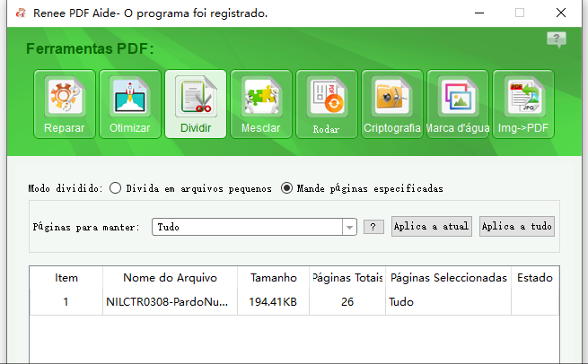This screenshot has height=364, width=588.
Task: Select the NILCTR0308-PardoNu... file row
Action: (x=294, y=302)
